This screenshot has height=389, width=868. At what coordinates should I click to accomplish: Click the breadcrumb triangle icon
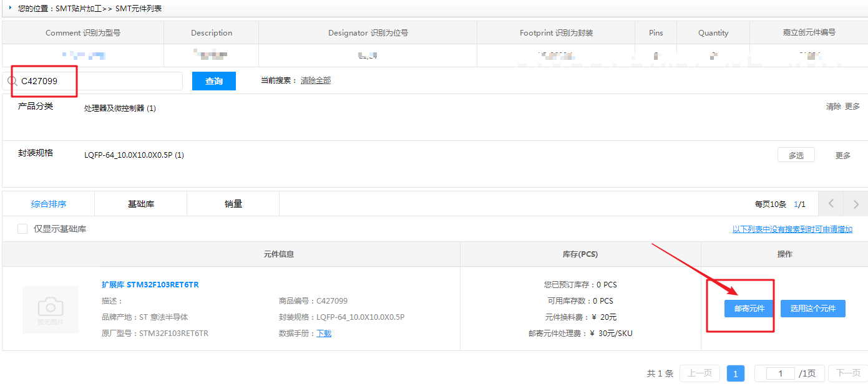click(10, 7)
